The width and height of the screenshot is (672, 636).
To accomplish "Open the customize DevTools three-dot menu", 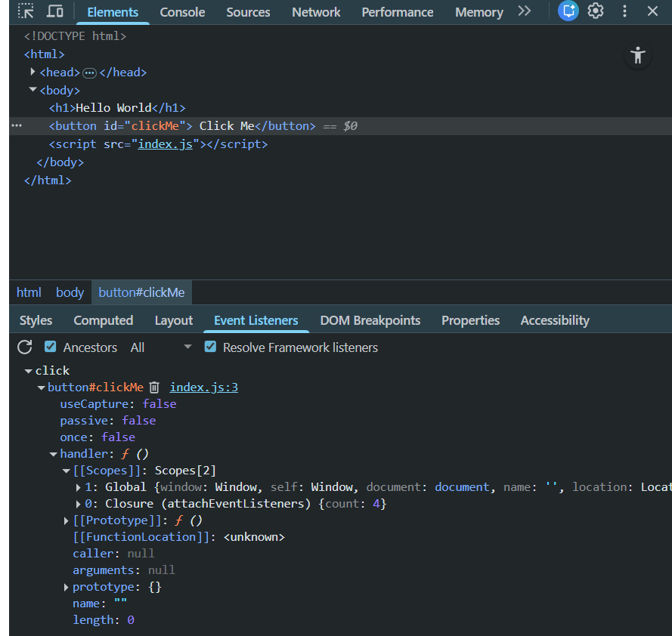I will pyautogui.click(x=624, y=11).
